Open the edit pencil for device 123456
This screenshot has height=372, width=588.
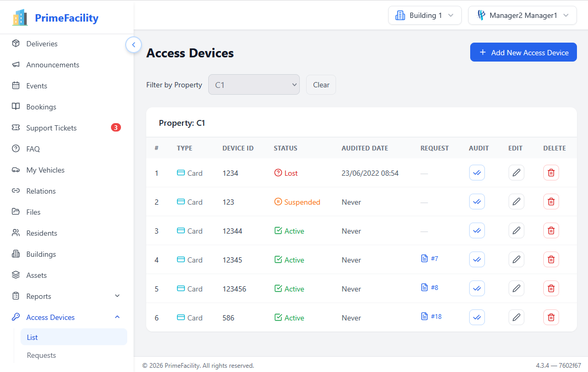(x=516, y=288)
